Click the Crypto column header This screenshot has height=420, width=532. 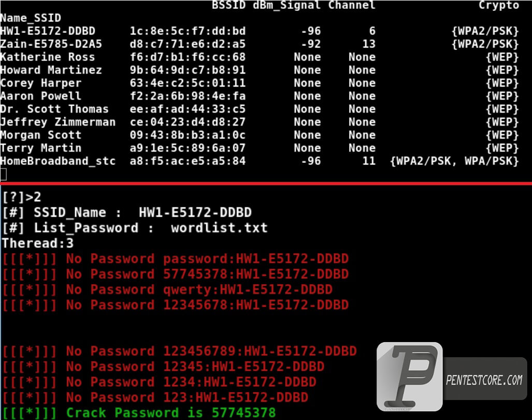point(498,5)
